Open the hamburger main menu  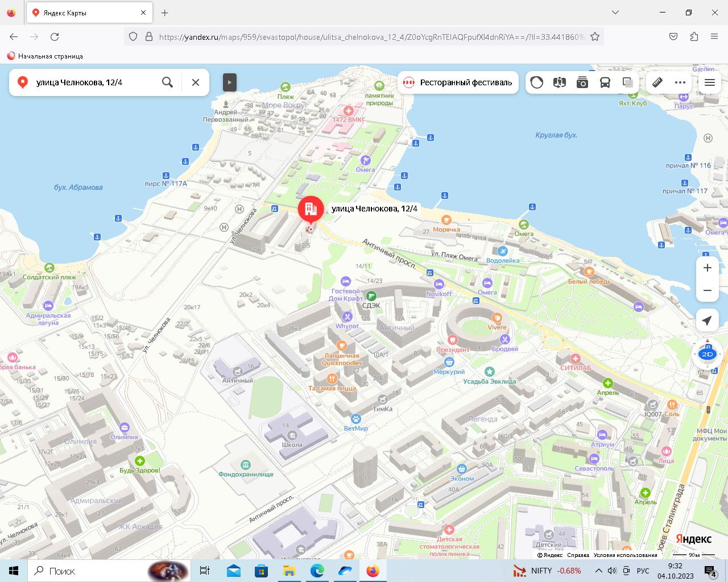coord(710,82)
